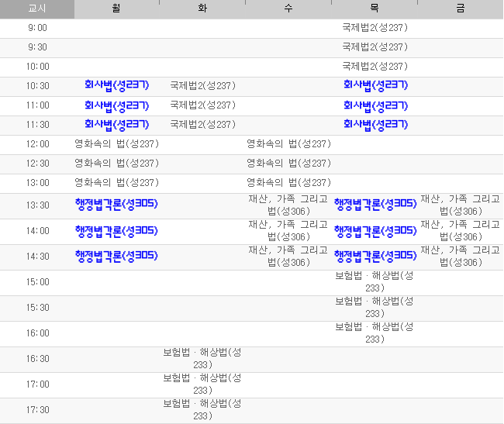Click the 15:30 time label
Viewport: 504px width, 424px height.
coord(38,308)
